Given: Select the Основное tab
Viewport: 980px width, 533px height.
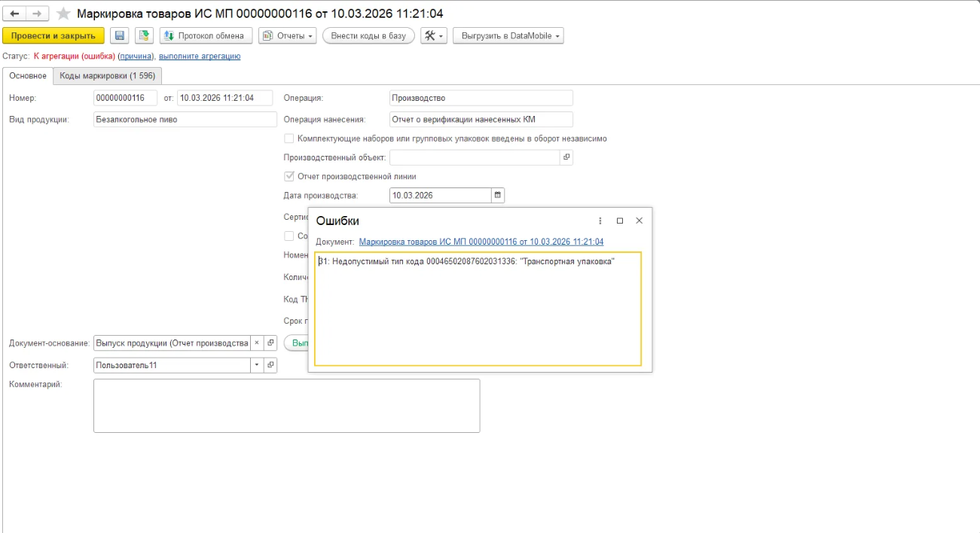Looking at the screenshot, I should 28,76.
